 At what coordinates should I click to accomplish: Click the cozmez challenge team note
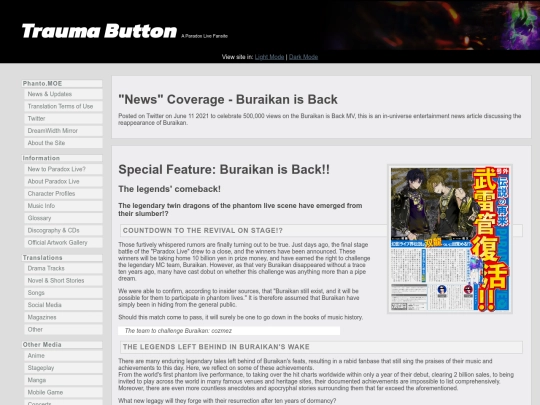[229, 331]
